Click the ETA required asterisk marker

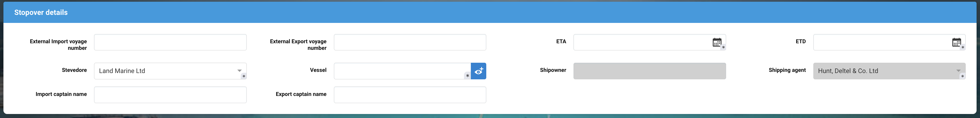723,48
